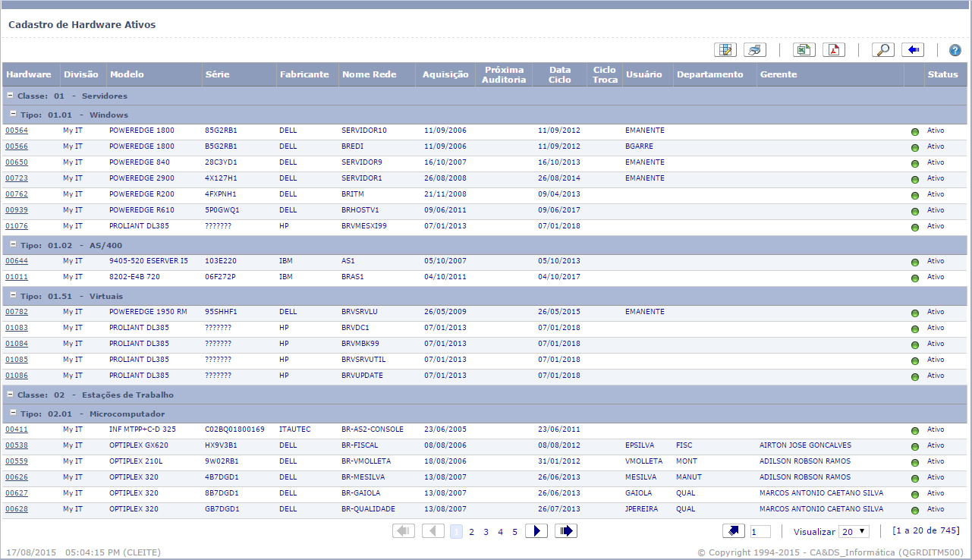Go to page 3 of results
The width and height of the screenshot is (972, 560).
[x=486, y=532]
